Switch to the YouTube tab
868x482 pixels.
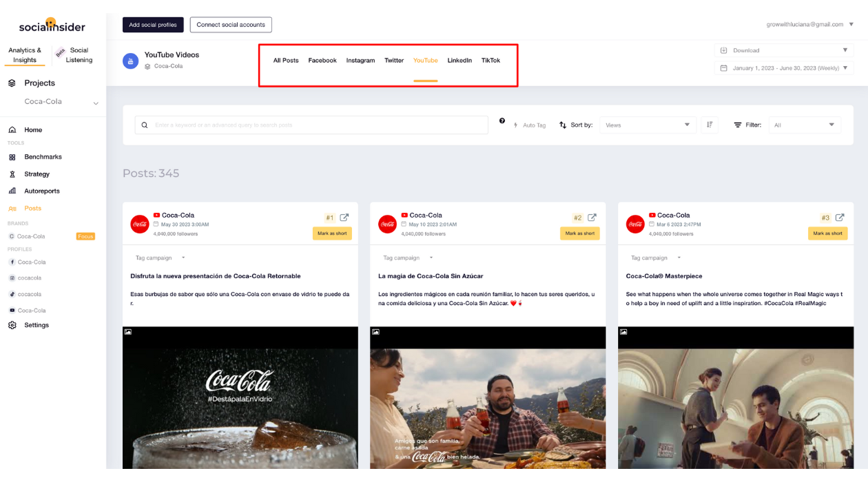tap(426, 61)
